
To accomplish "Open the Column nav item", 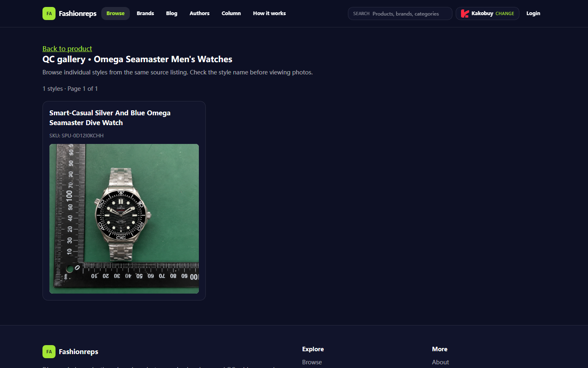I will coord(231,13).
